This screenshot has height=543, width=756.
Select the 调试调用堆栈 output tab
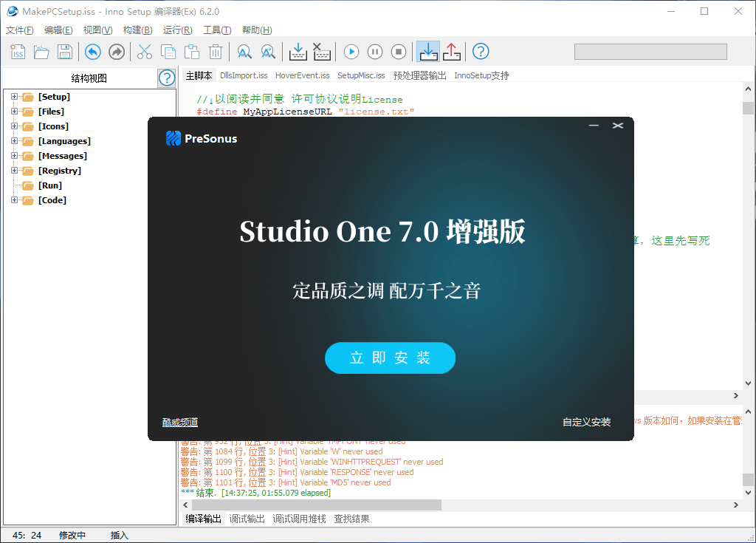[x=300, y=519]
